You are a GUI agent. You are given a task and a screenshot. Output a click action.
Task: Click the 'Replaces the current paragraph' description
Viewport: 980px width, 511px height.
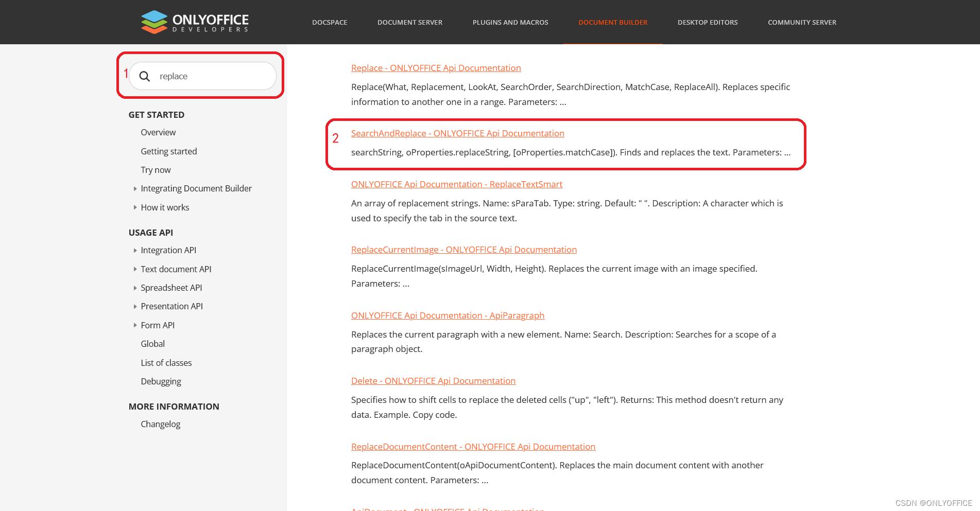point(563,342)
